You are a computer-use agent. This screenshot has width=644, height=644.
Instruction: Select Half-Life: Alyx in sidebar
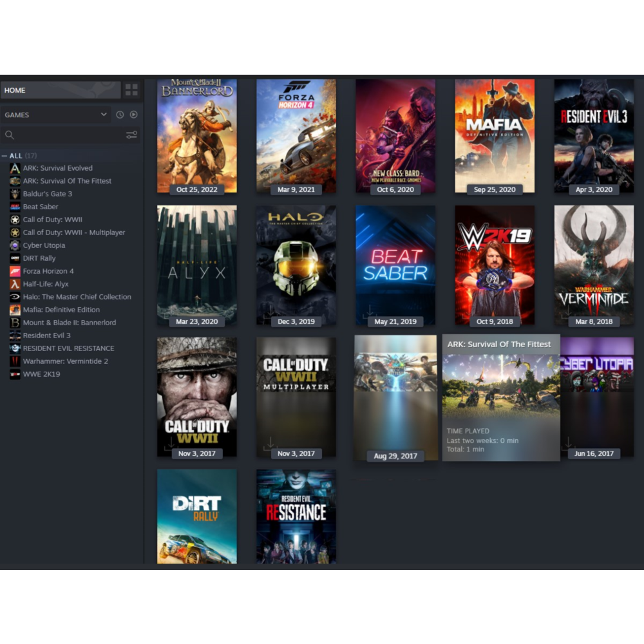coord(46,284)
